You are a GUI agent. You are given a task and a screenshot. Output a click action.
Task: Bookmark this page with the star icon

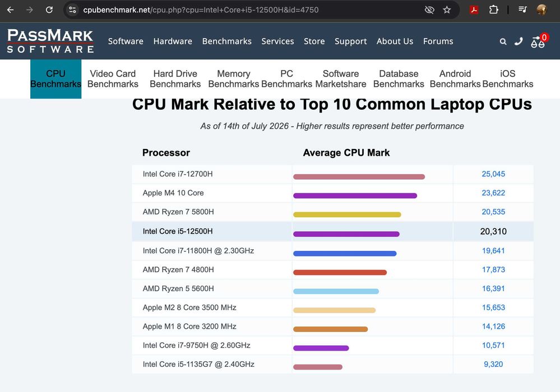click(x=447, y=10)
